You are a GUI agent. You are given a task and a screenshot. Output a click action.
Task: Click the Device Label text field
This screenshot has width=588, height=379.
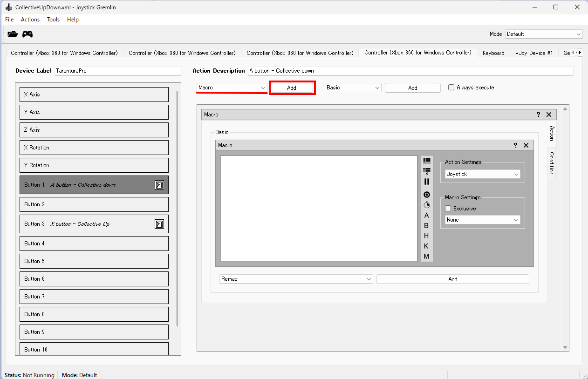click(x=117, y=71)
